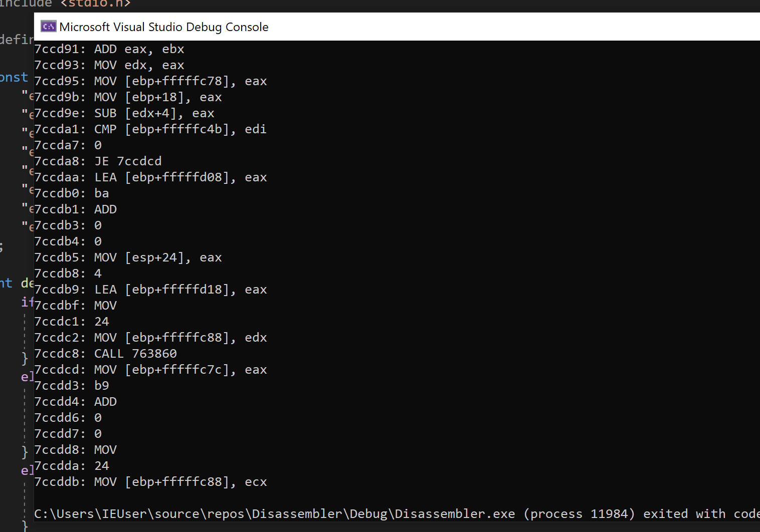Click the MOV edx, eax instruction line
Screen dimensions: 760x532
(109, 65)
